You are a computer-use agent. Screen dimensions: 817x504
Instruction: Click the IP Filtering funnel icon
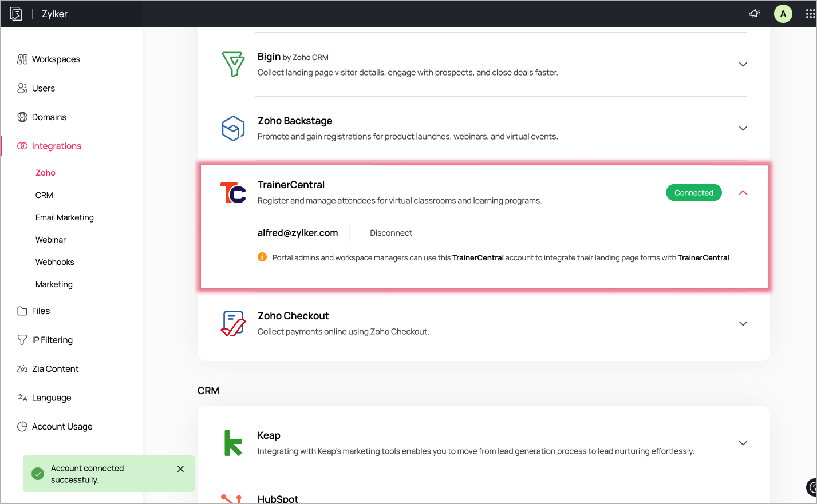coord(22,340)
